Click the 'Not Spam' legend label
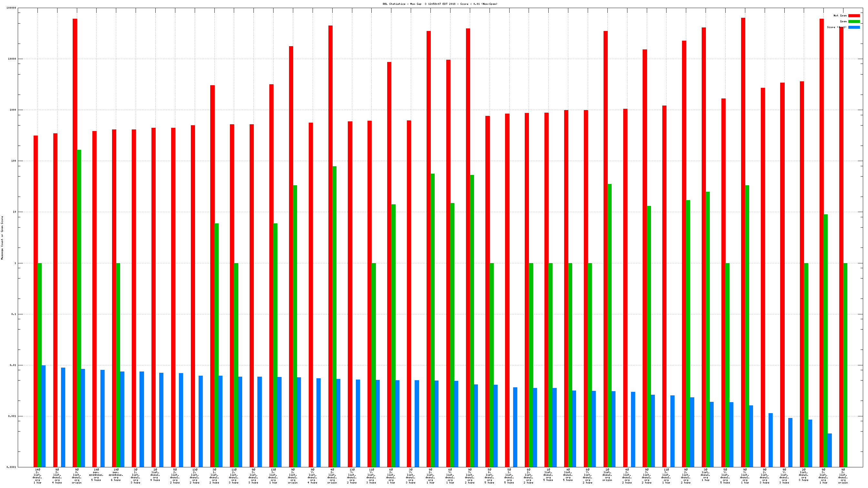This screenshot has height=488, width=868. click(840, 15)
